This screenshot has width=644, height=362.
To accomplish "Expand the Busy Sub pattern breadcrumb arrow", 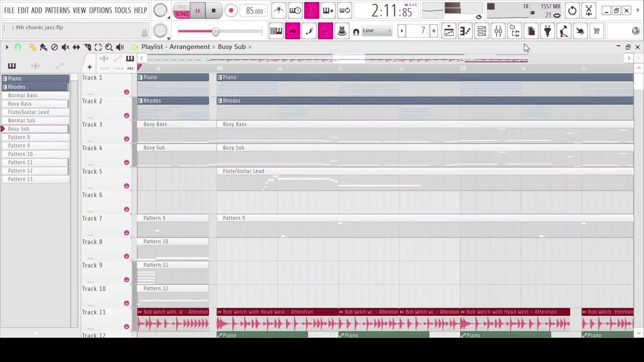I will tap(250, 47).
